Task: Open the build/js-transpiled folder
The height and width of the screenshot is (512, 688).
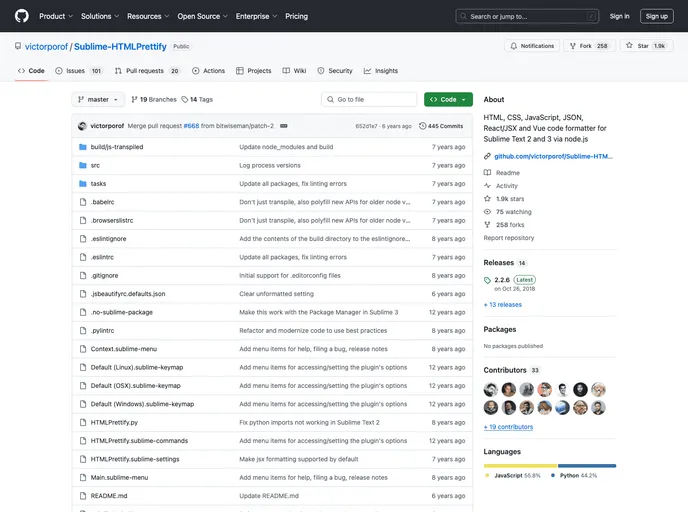Action: pos(117,147)
